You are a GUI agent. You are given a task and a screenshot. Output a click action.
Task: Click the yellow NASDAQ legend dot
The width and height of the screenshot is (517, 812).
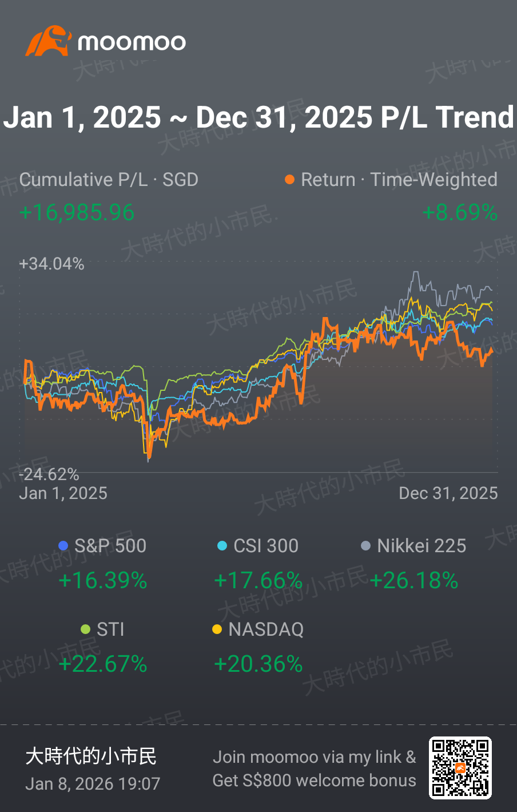[x=217, y=629]
